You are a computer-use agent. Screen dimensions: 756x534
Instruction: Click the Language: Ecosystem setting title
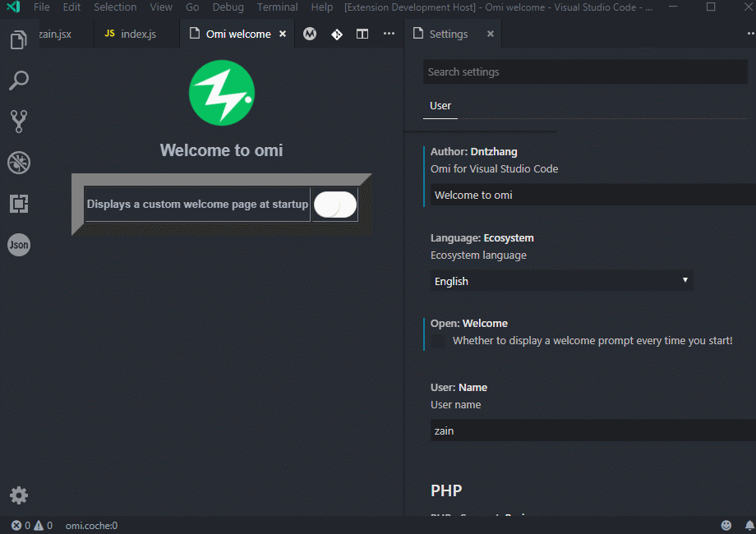[482, 237]
